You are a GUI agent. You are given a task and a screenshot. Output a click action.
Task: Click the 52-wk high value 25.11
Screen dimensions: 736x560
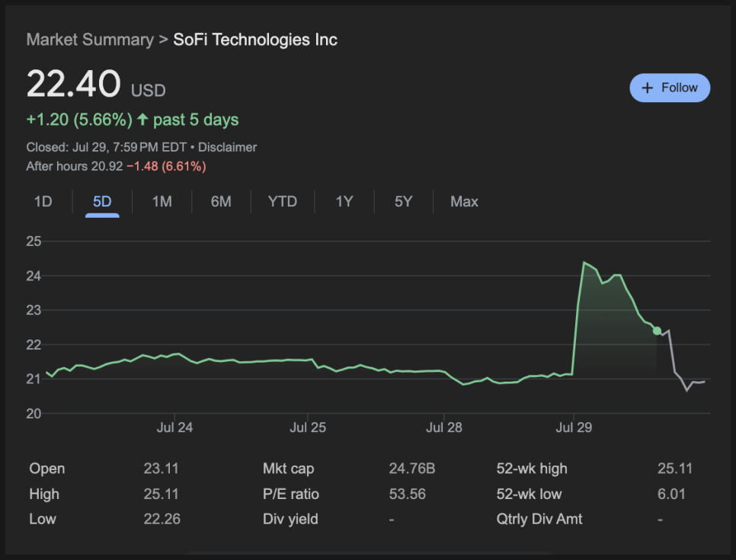click(674, 469)
